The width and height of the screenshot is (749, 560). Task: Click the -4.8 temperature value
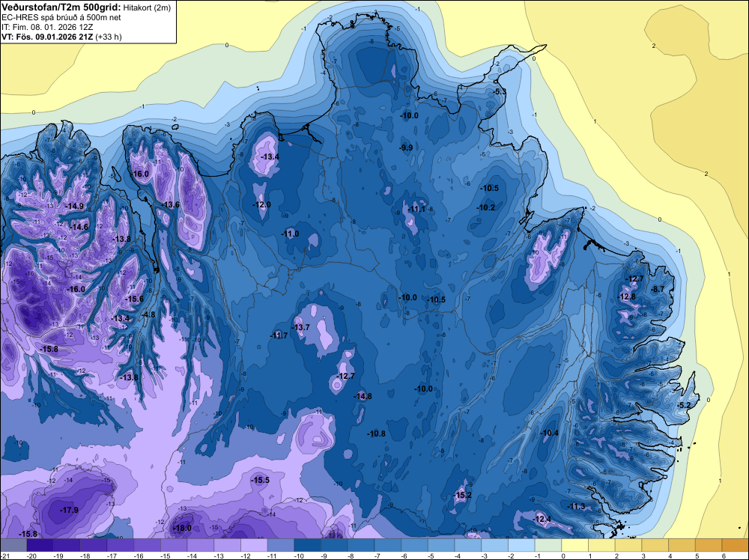click(x=148, y=314)
